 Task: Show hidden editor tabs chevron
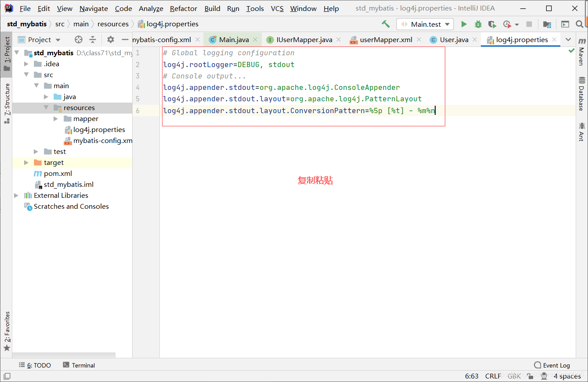coord(568,39)
